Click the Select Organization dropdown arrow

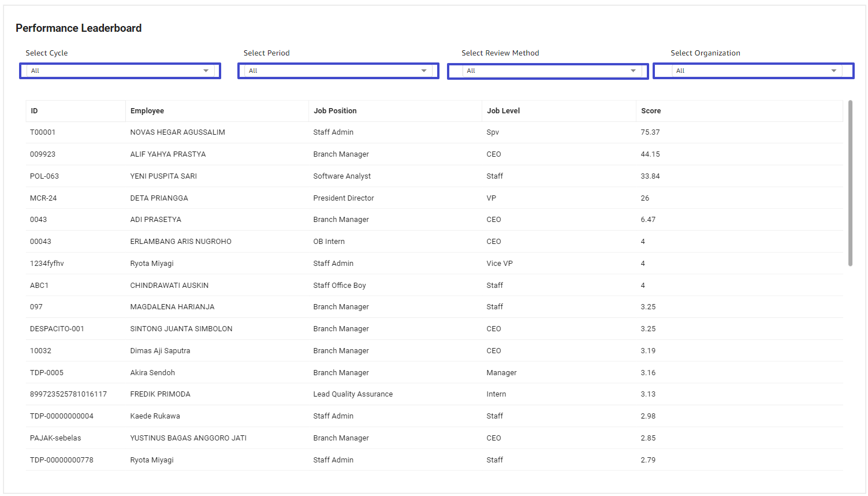834,71
